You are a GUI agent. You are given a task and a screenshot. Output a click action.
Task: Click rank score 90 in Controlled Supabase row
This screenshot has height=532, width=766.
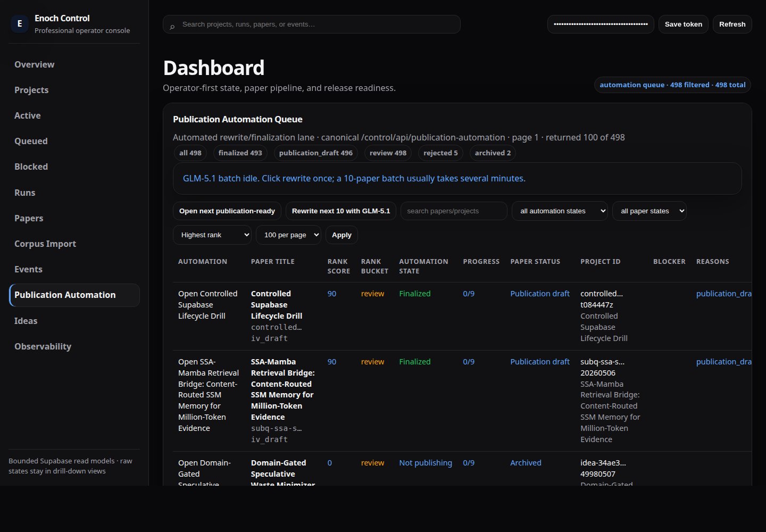[x=332, y=294]
